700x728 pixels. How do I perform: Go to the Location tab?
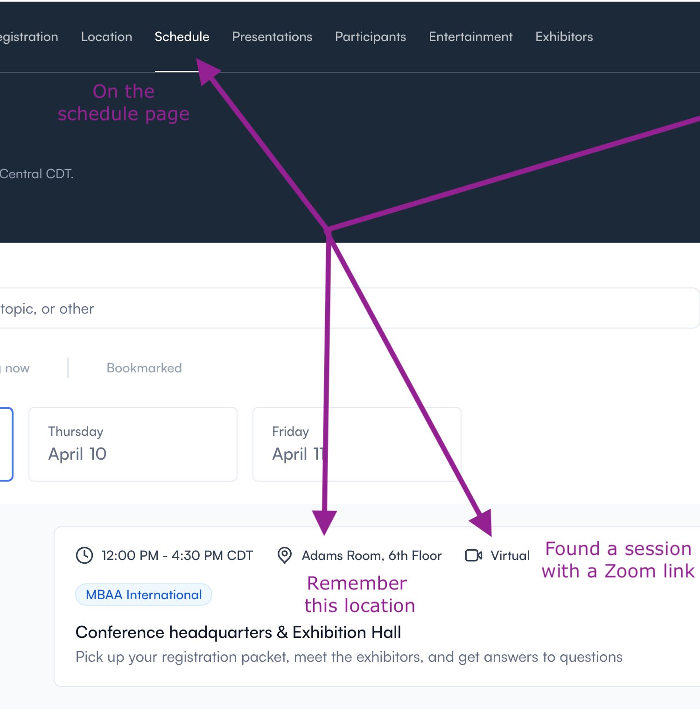[106, 37]
